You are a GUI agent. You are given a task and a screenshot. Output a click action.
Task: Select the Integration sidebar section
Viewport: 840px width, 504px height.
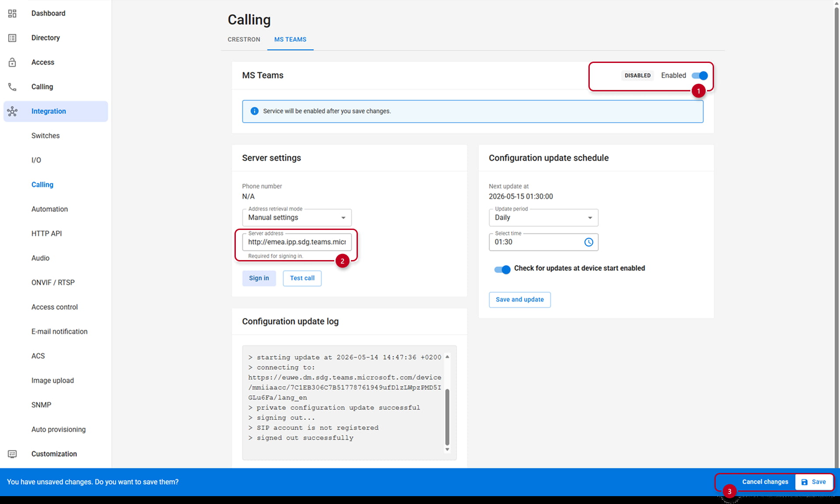click(x=56, y=111)
